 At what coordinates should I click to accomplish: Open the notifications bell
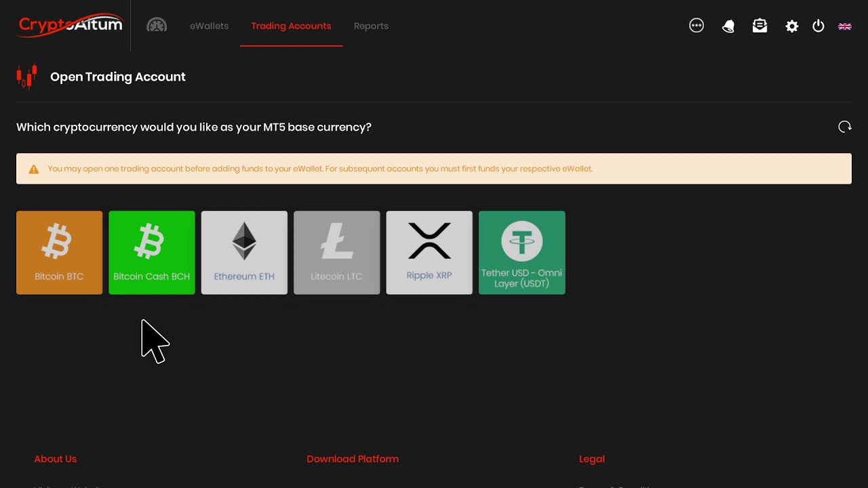tap(728, 26)
